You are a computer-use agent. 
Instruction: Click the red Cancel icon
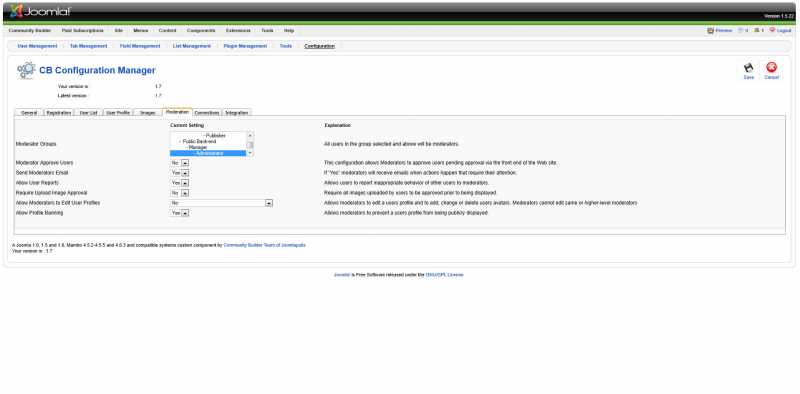(771, 67)
